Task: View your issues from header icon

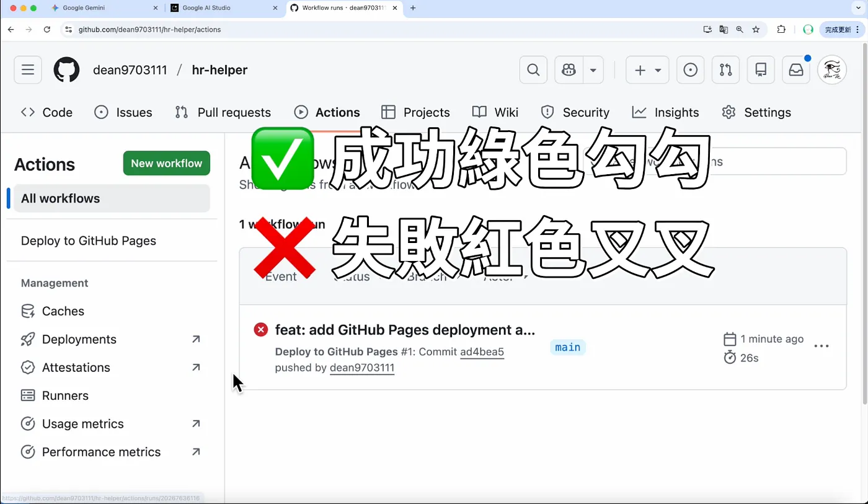Action: click(690, 70)
